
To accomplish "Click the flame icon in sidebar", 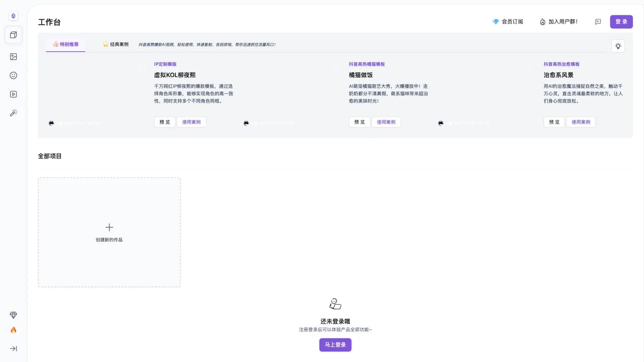I will [x=14, y=330].
